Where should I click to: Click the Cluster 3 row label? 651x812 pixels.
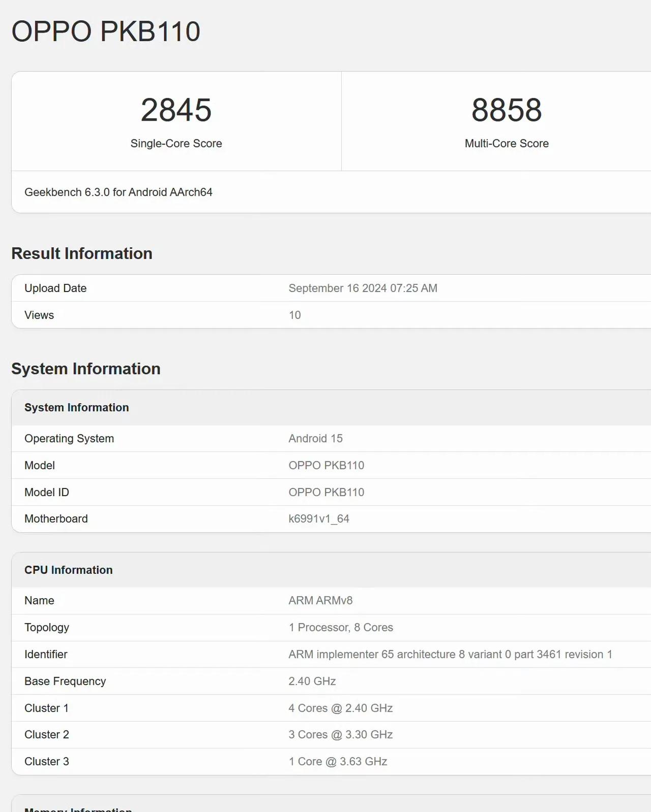(x=47, y=762)
